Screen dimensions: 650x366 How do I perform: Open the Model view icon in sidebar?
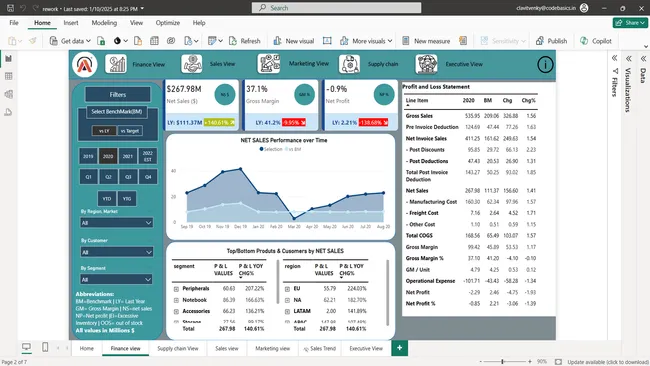(8, 95)
